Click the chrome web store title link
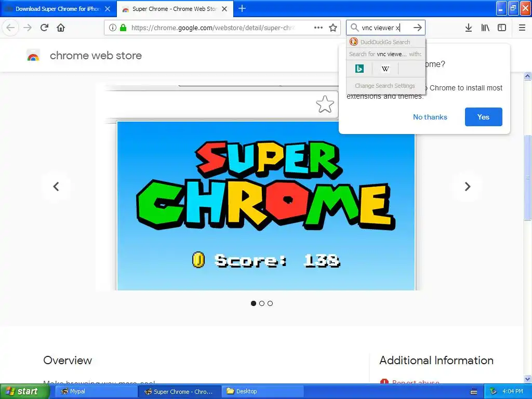Screen dimensions: 532x399 (96, 55)
